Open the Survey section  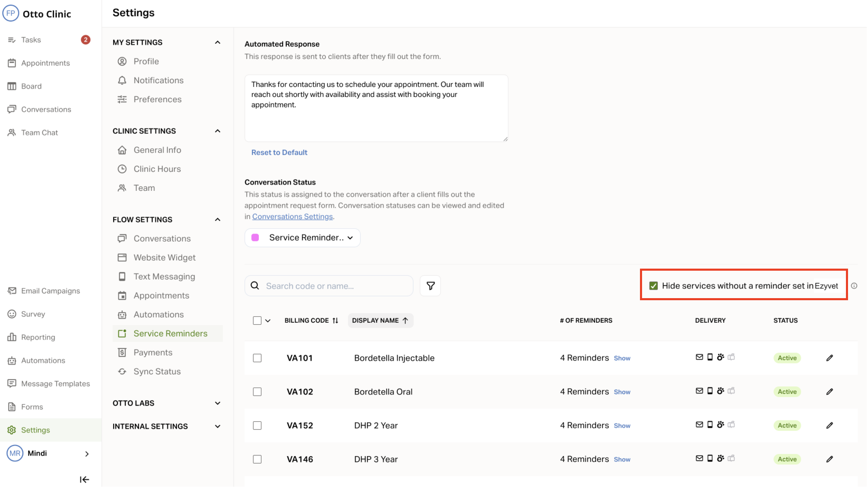pos(33,314)
